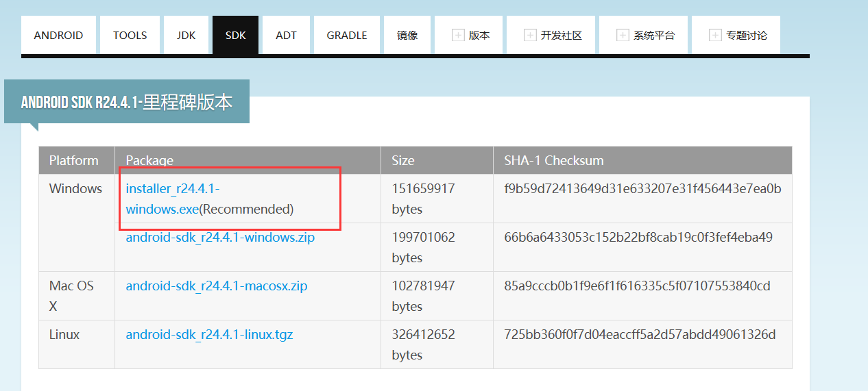Expand the 专题讨论 menu
Screen dimensions: 868x391
tap(736, 35)
